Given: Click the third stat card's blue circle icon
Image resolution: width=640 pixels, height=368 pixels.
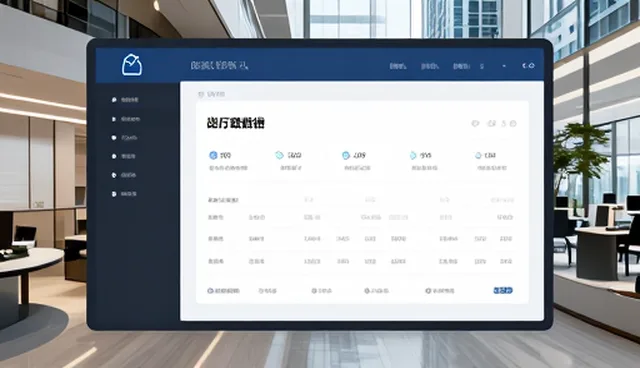Looking at the screenshot, I should click(x=346, y=155).
